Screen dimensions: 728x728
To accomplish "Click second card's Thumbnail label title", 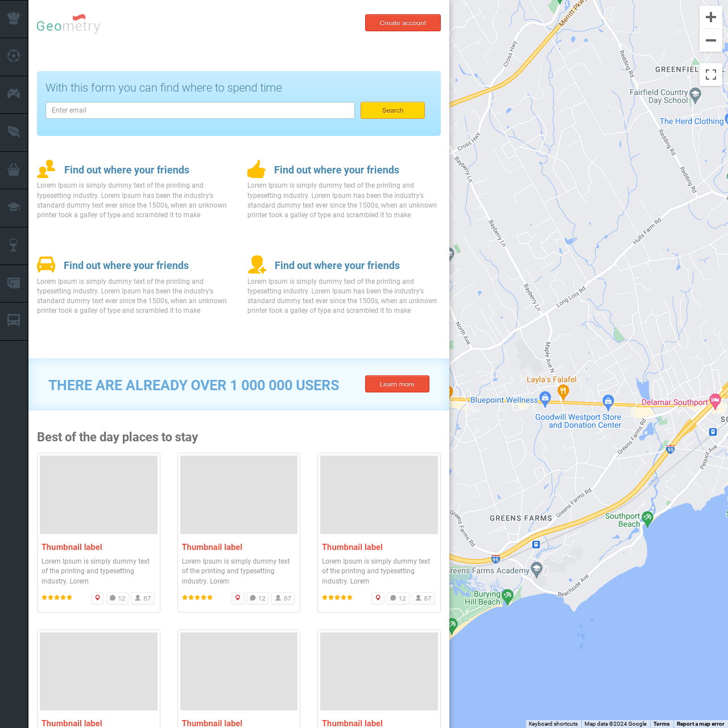I will point(212,547).
